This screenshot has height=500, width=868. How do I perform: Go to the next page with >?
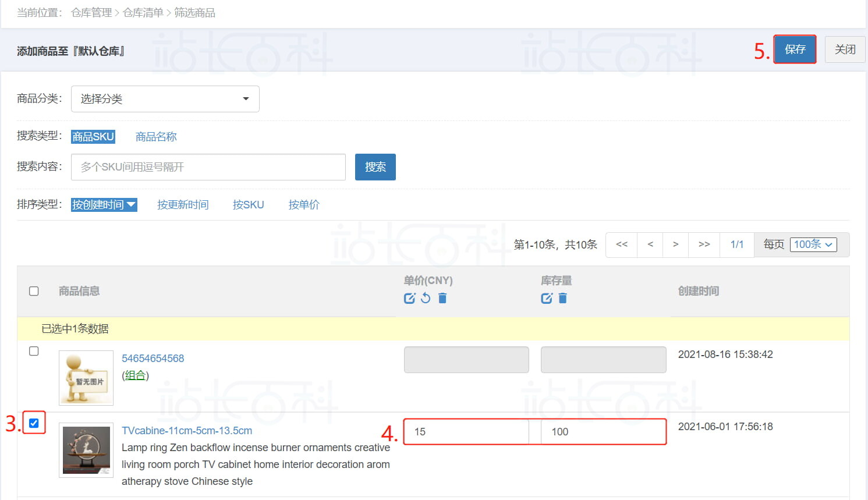[675, 244]
